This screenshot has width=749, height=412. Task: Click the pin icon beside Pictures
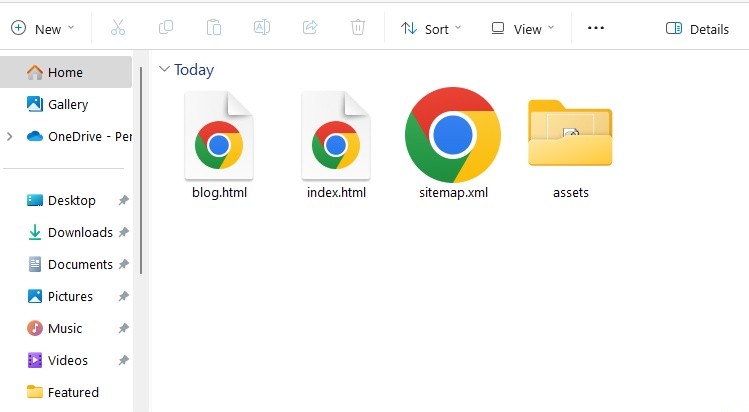point(123,296)
